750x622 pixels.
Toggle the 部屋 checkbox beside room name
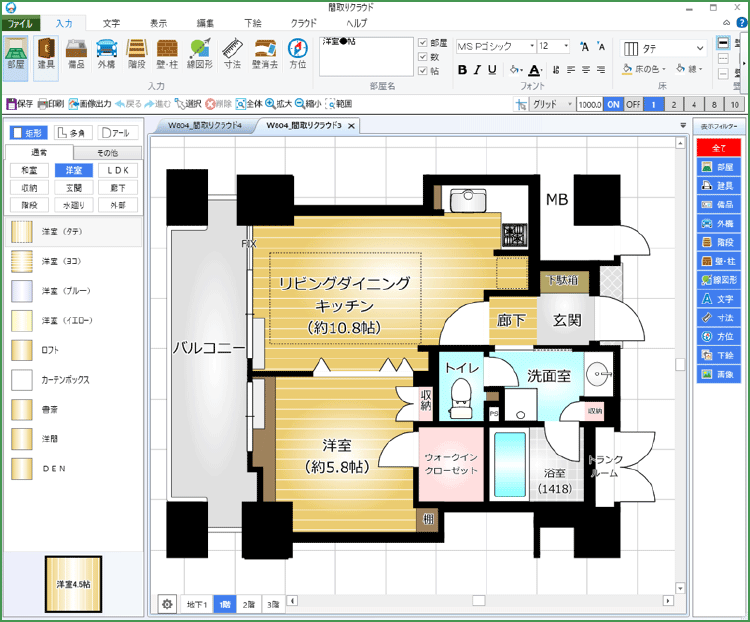[422, 43]
